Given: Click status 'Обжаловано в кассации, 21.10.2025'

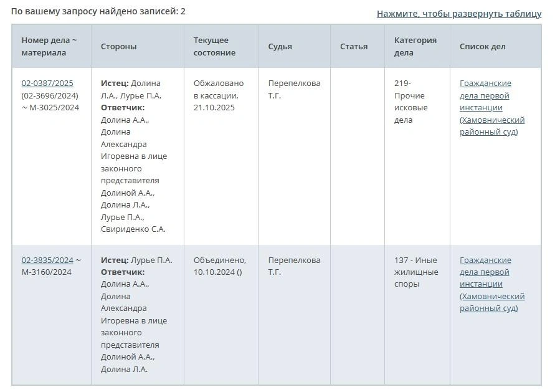Looking at the screenshot, I should pyautogui.click(x=219, y=95).
